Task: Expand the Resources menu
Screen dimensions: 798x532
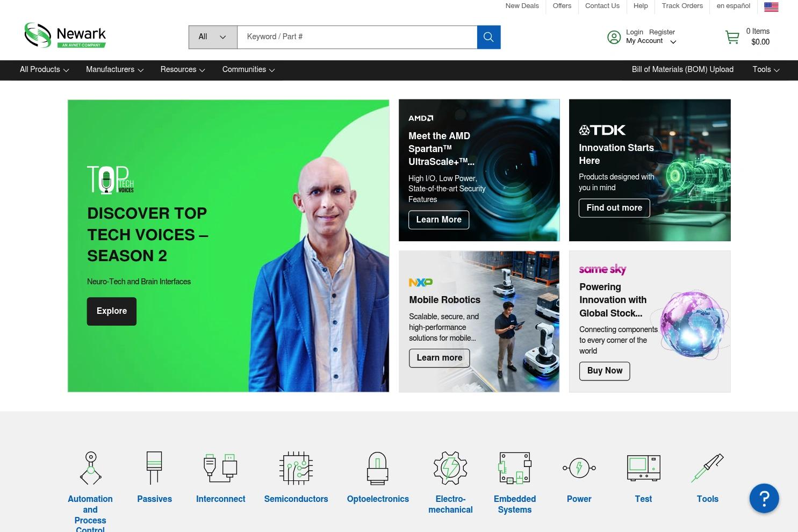Action: [183, 70]
